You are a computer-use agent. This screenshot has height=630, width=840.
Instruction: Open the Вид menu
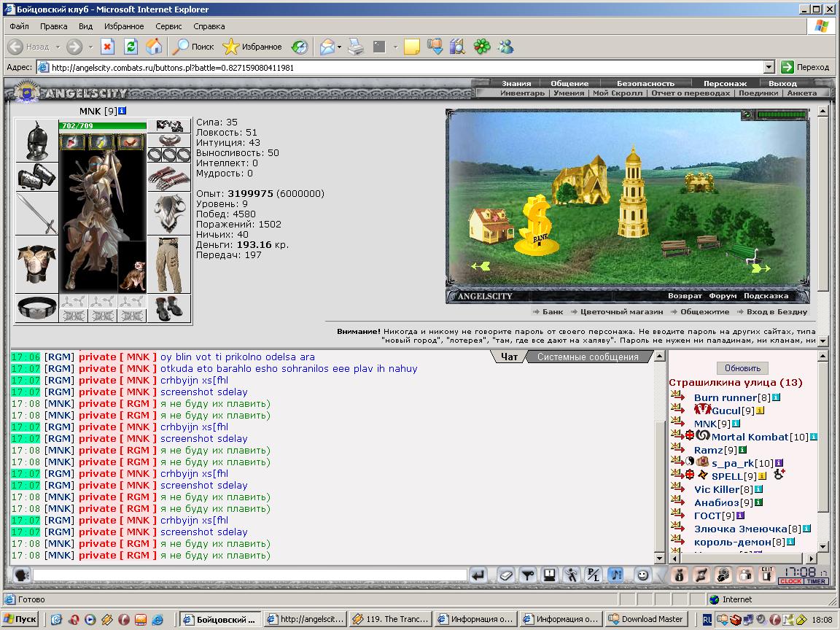click(x=86, y=26)
